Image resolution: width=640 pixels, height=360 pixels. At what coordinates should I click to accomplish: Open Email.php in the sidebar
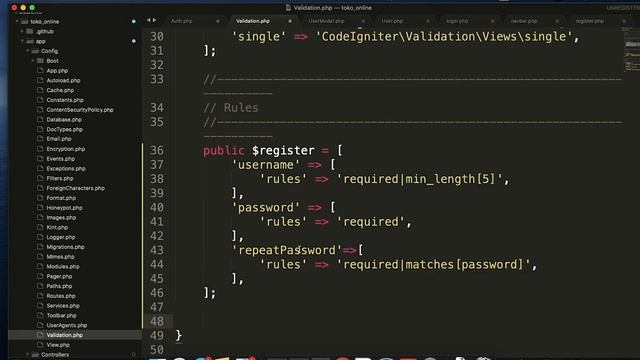coord(59,139)
